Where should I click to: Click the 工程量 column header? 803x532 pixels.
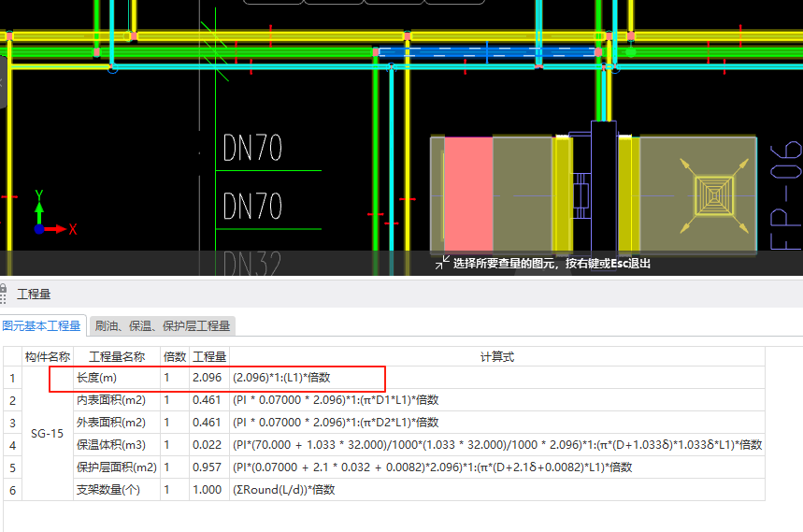[209, 356]
